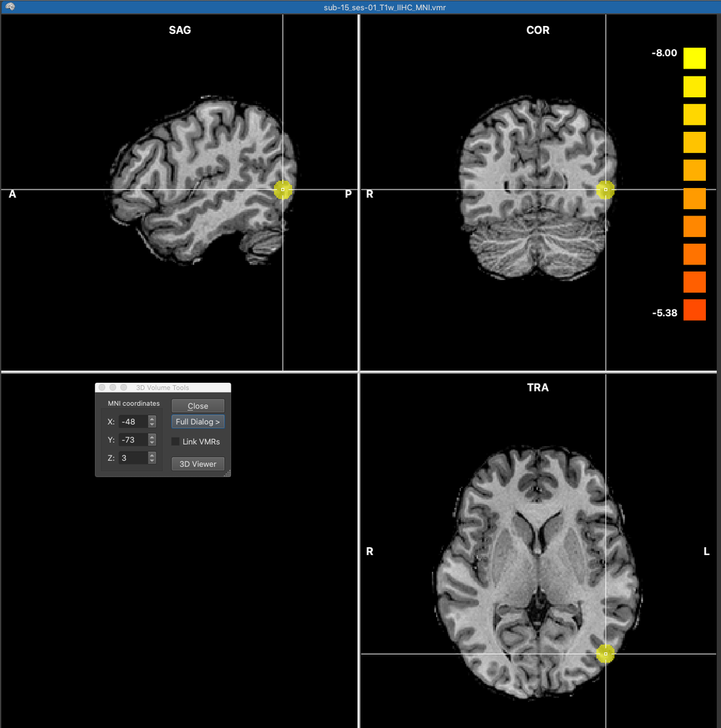This screenshot has width=721, height=728.
Task: Click the A anterior label in SAG view
Action: 12,194
